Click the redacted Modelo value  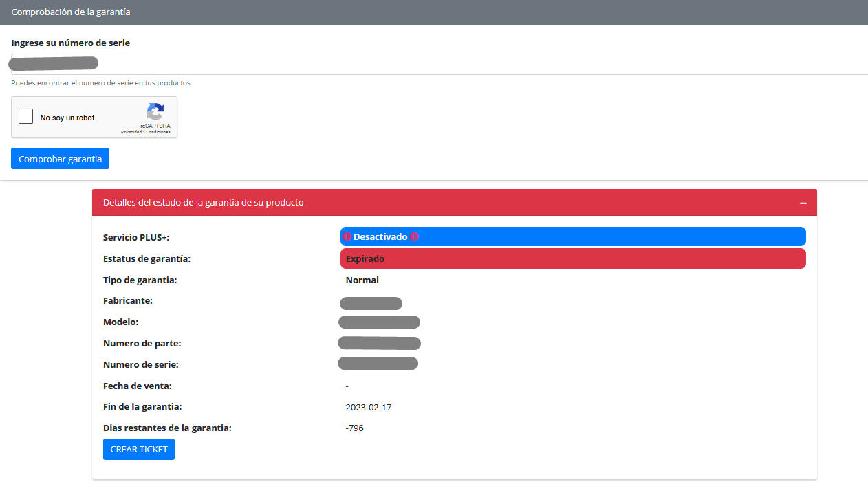379,322
